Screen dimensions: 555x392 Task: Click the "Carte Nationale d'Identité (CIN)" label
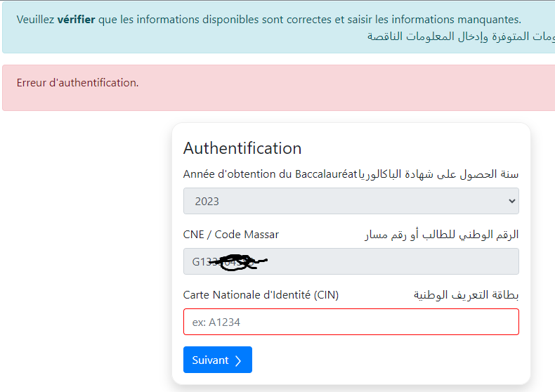click(x=261, y=295)
